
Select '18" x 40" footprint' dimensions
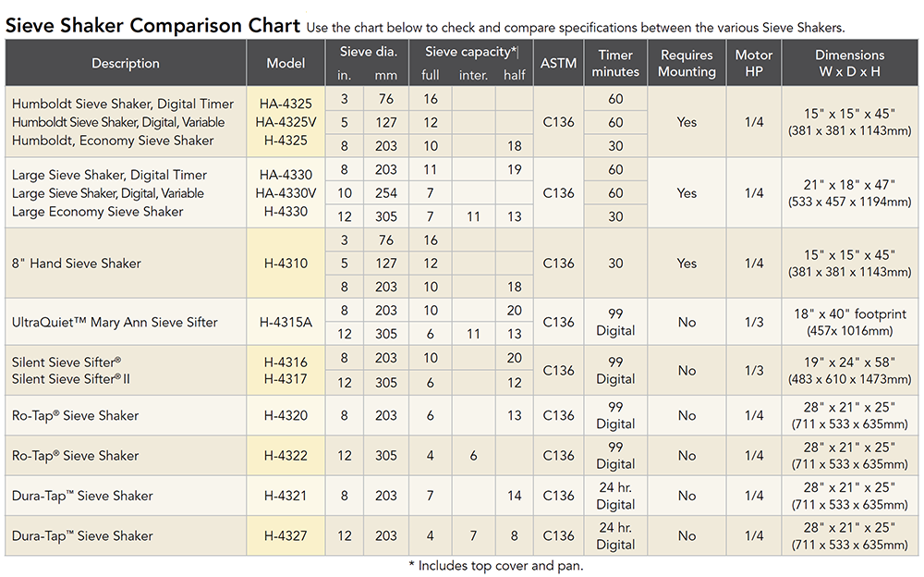850,313
